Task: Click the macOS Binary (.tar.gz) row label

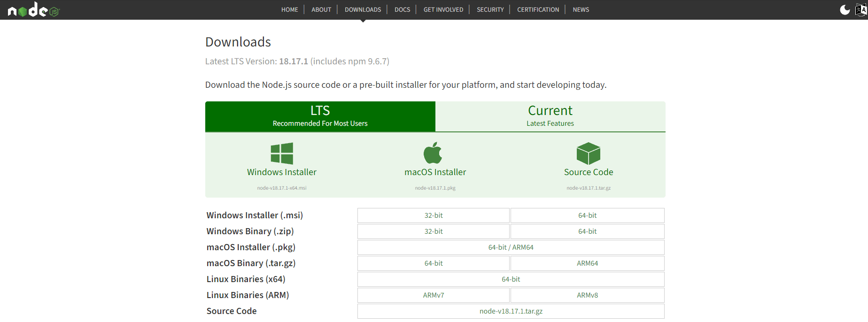Action: pyautogui.click(x=251, y=263)
